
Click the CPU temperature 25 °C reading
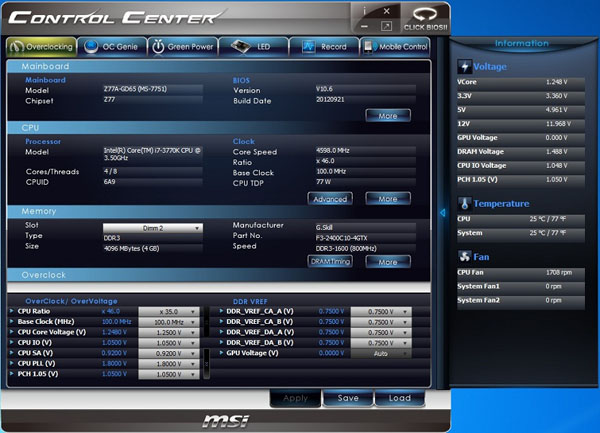[x=521, y=219]
